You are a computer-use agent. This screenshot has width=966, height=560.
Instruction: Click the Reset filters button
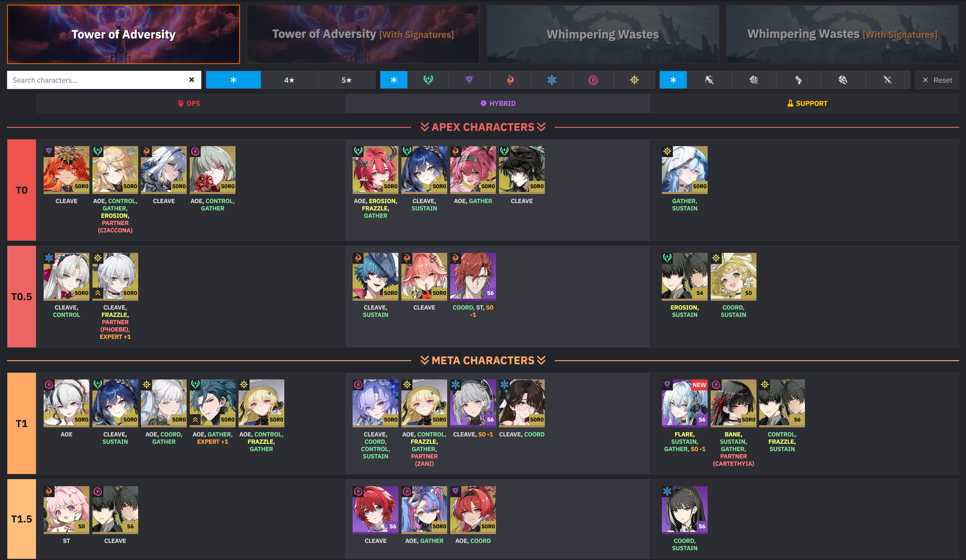937,80
